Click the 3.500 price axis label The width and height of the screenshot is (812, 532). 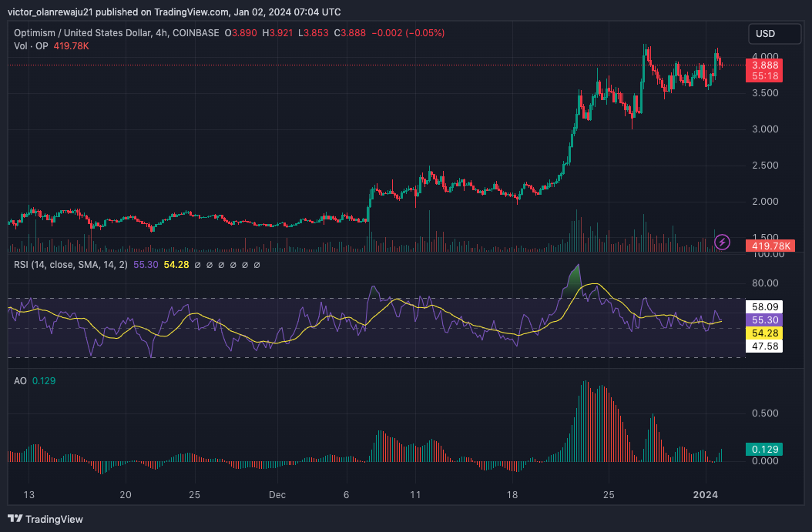[765, 93]
